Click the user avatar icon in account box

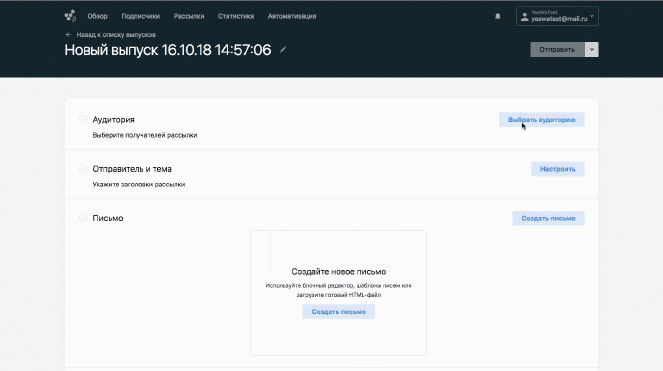(524, 16)
